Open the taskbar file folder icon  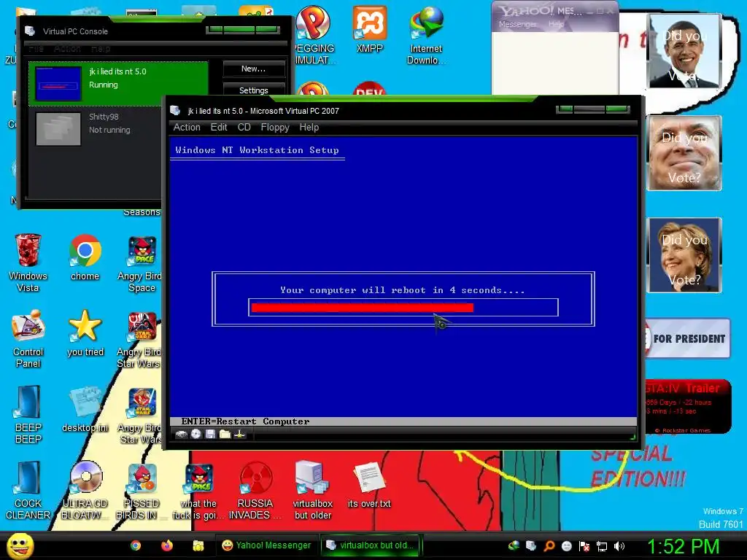(x=198, y=545)
